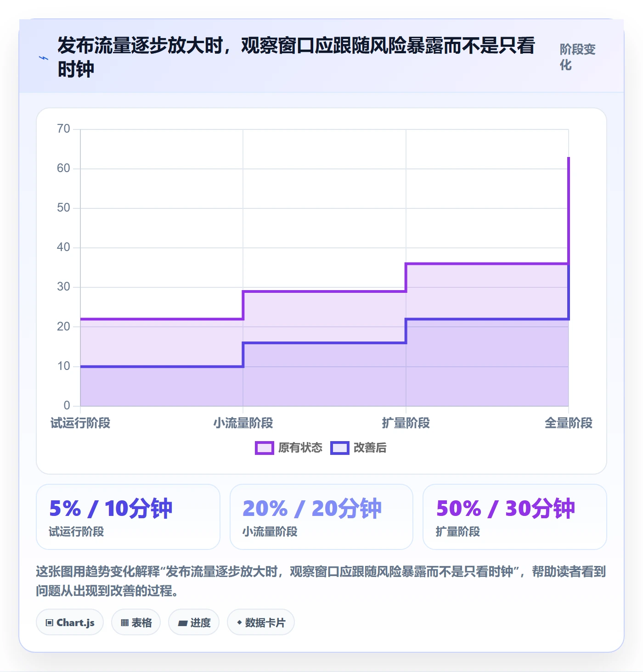The image size is (643, 672).
Task: Click the blue 改善后 line step at value 16
Action: pos(324,342)
